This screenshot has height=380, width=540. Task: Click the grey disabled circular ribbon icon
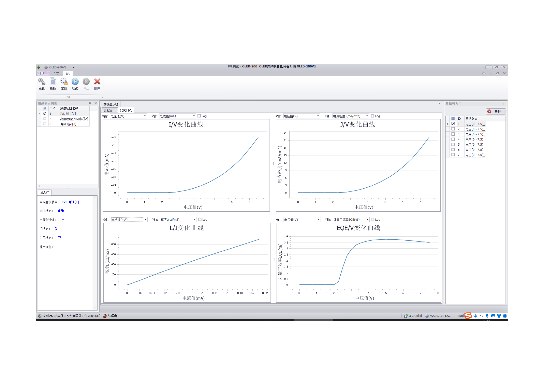(86, 82)
